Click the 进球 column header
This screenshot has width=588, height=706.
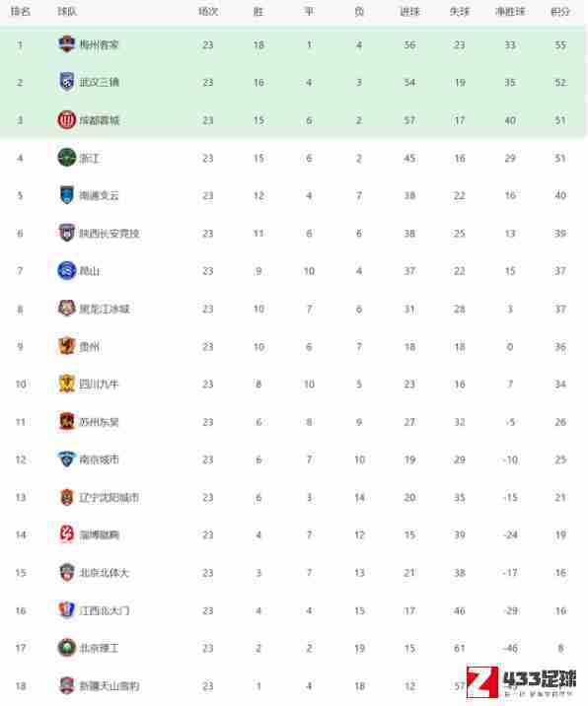click(x=409, y=12)
